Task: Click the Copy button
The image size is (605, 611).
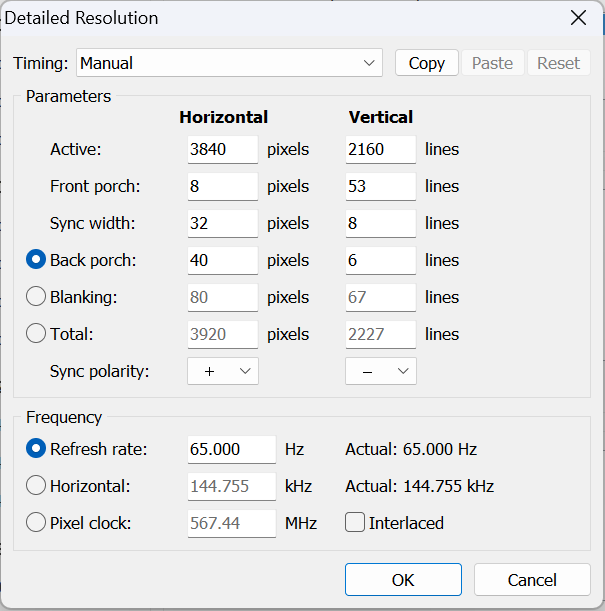Action: click(x=426, y=63)
